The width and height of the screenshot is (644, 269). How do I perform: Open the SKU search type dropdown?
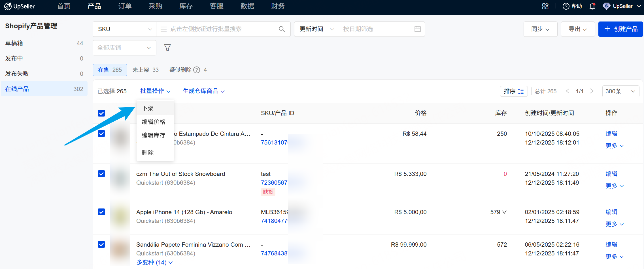click(x=124, y=29)
